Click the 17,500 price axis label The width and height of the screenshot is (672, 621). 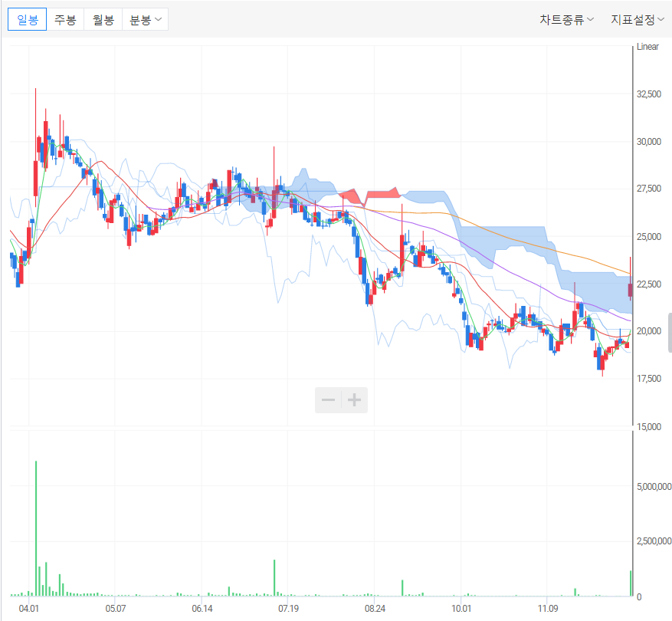tap(649, 379)
